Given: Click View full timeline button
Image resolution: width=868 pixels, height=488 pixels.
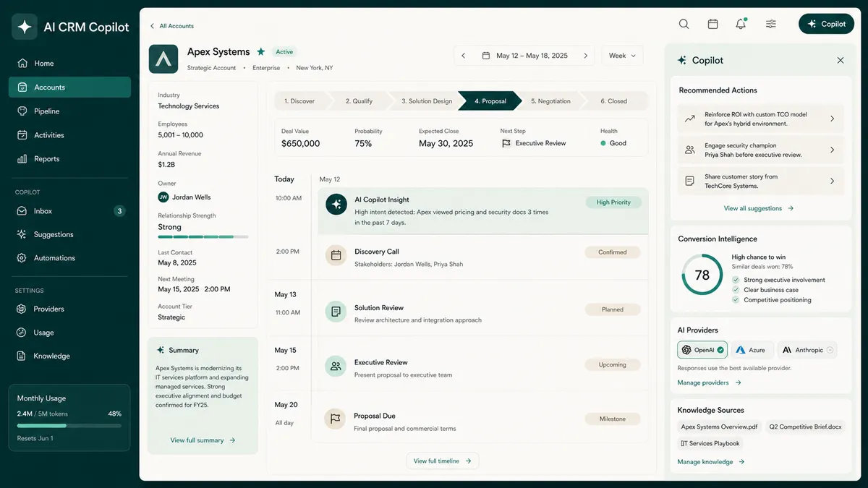Looking at the screenshot, I should pos(442,461).
